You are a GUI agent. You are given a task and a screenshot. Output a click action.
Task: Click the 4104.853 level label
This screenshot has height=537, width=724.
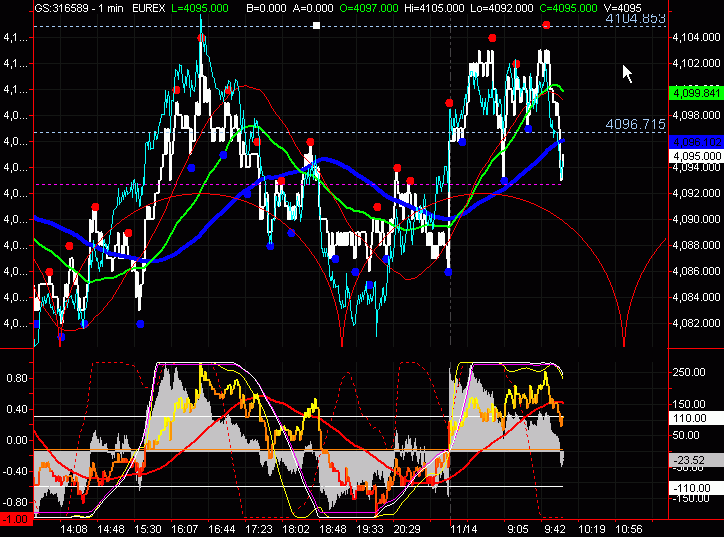pos(635,18)
